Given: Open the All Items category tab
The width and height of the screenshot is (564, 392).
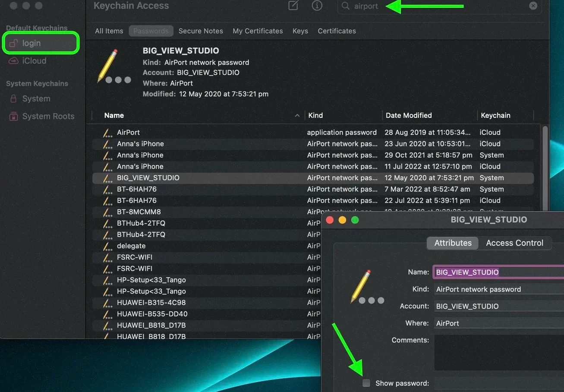Looking at the screenshot, I should point(109,31).
